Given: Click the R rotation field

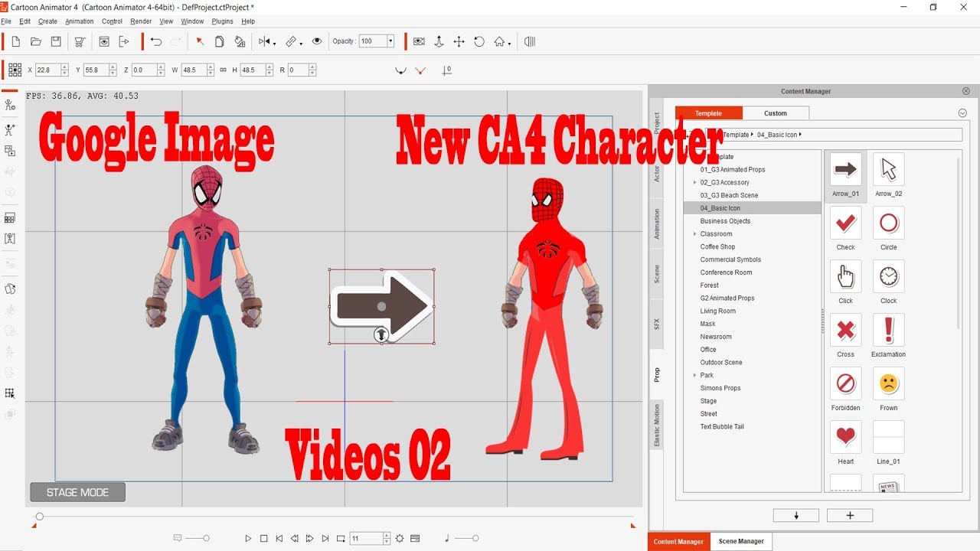Looking at the screenshot, I should pyautogui.click(x=297, y=70).
